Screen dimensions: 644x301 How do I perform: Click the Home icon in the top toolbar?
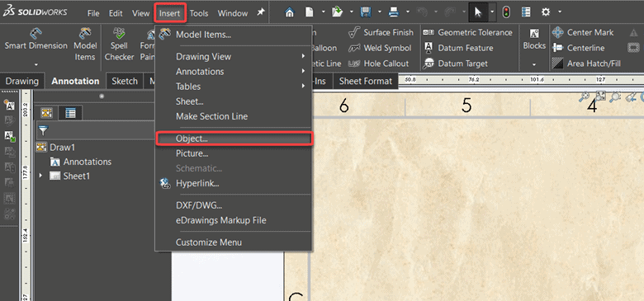click(x=290, y=12)
